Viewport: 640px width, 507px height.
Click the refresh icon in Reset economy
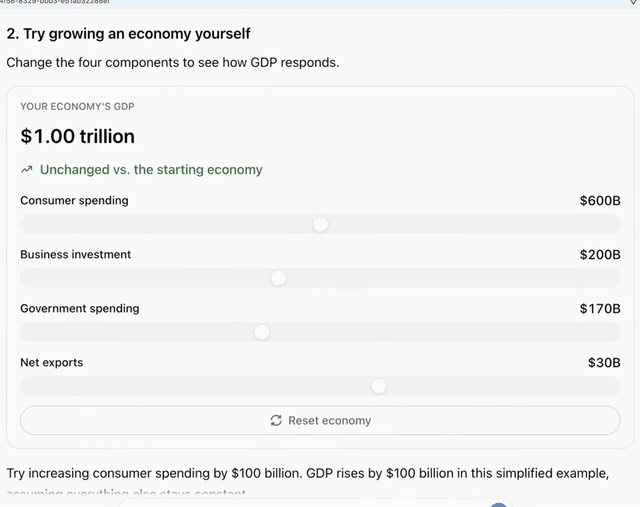[276, 420]
